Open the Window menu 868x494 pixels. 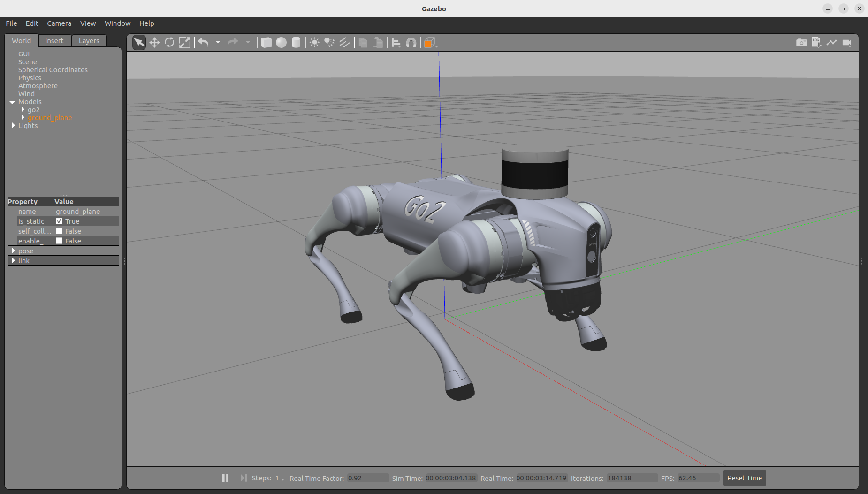click(117, 23)
